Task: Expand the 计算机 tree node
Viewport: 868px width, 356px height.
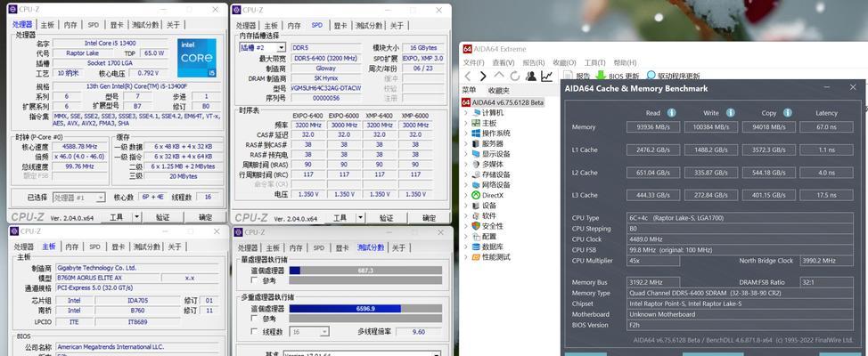Action: tap(466, 113)
